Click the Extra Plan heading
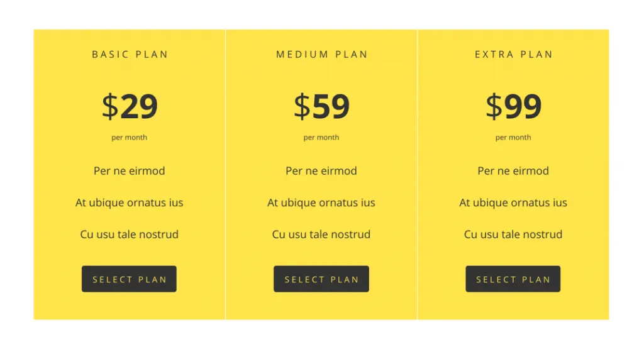 514,54
